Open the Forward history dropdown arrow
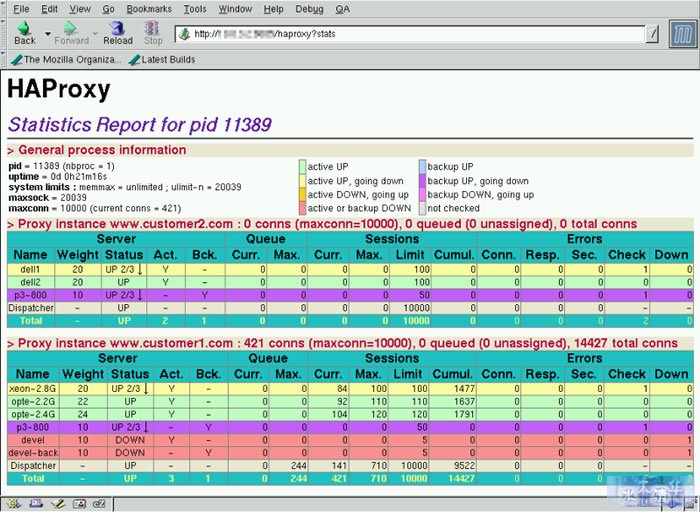This screenshot has height=512, width=700. [95, 34]
